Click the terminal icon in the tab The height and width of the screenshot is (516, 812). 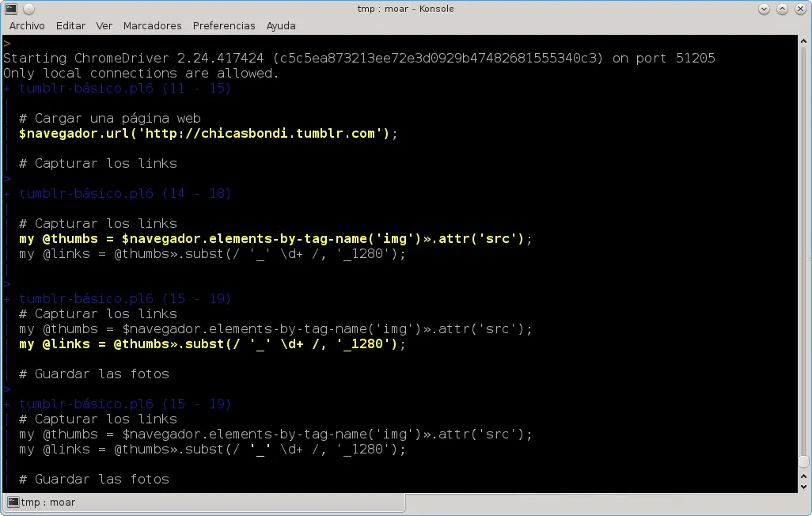13,502
